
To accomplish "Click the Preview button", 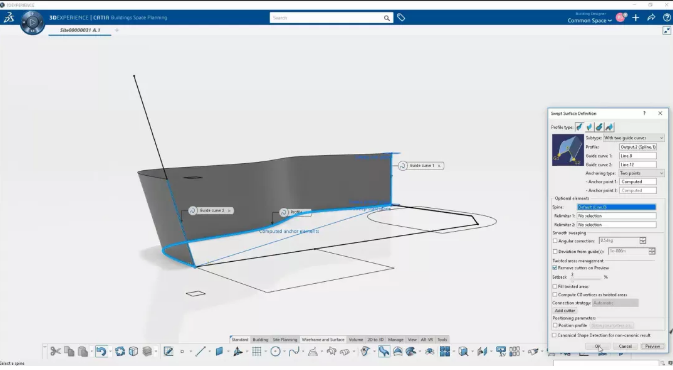I will 652,346.
